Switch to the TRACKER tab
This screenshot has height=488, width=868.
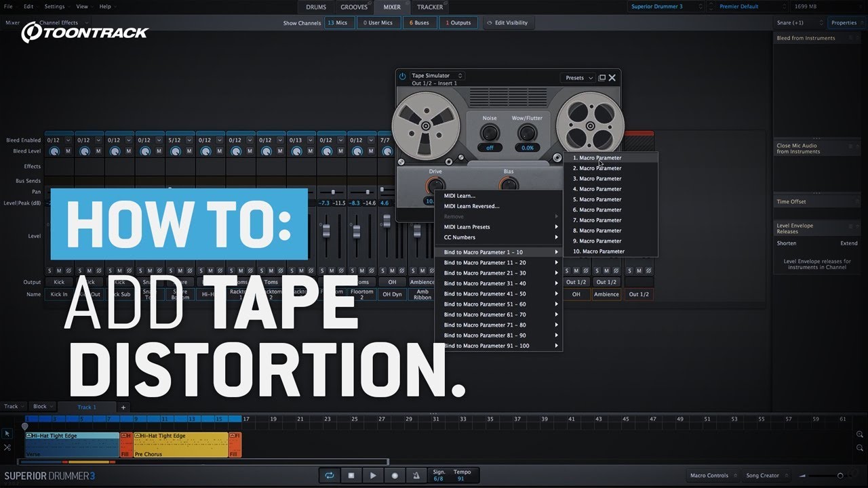pyautogui.click(x=430, y=7)
